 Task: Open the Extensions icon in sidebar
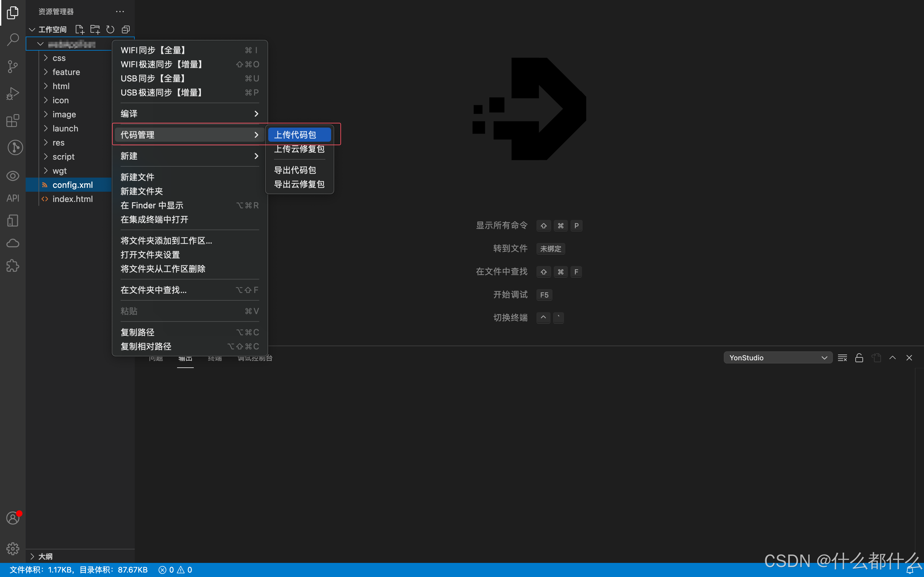point(13,121)
